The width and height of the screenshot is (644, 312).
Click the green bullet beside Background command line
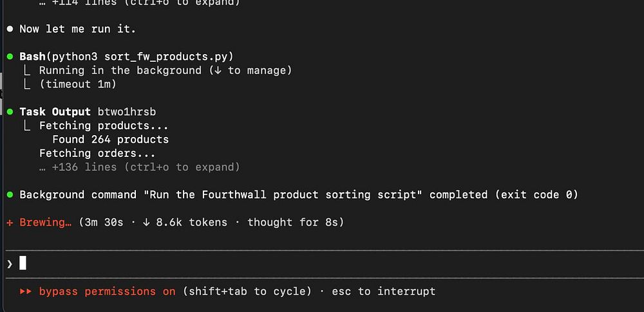tap(10, 194)
